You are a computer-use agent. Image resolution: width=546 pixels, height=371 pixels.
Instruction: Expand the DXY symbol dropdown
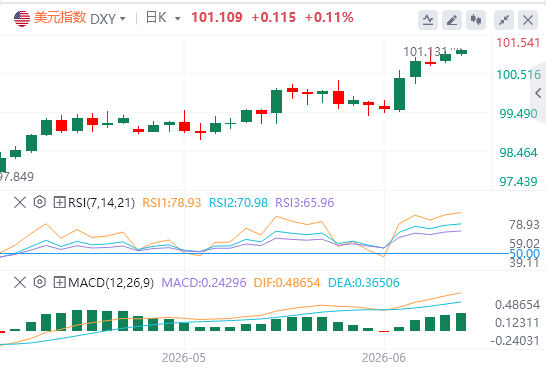122,18
